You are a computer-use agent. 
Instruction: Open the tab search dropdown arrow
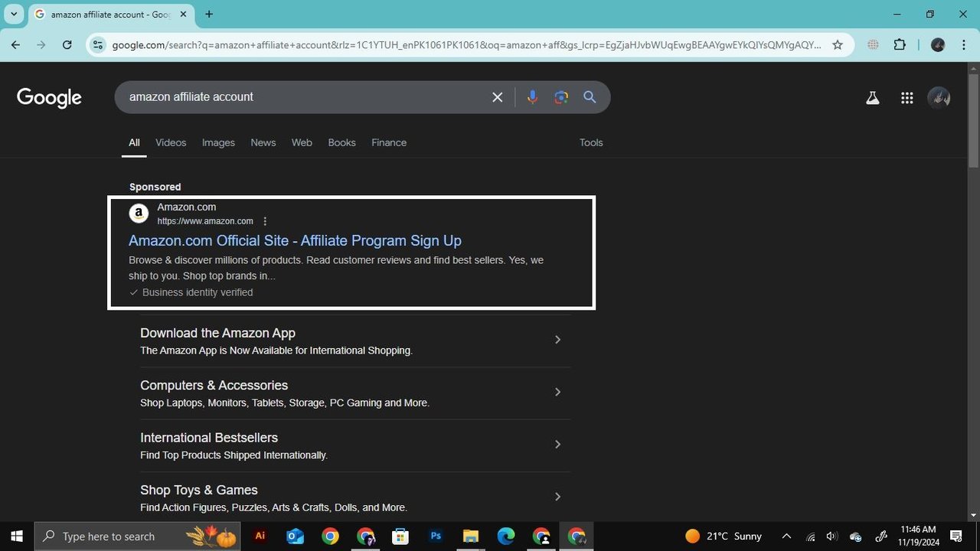click(14, 15)
